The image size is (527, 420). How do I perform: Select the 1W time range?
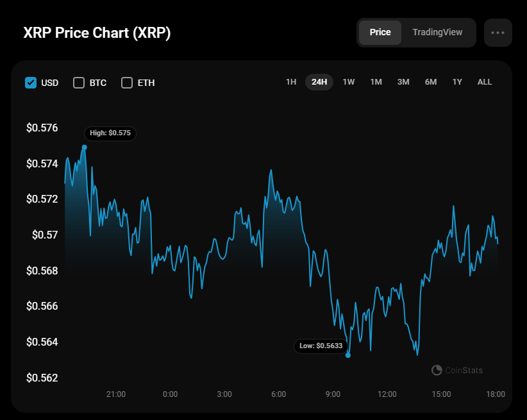click(349, 82)
